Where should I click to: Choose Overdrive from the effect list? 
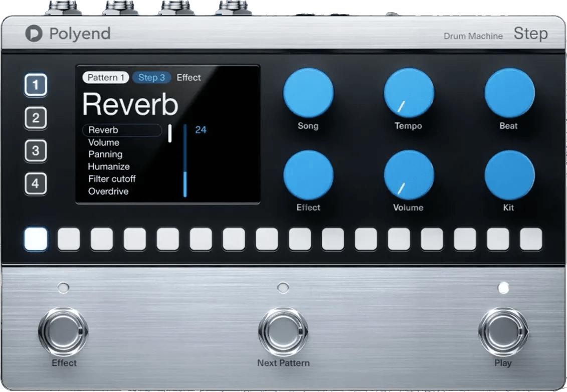[108, 191]
